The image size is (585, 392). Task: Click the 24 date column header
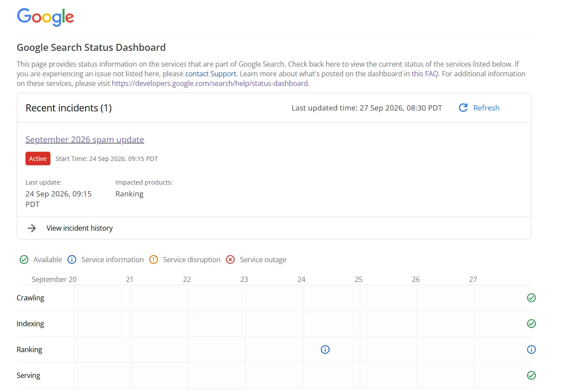301,279
